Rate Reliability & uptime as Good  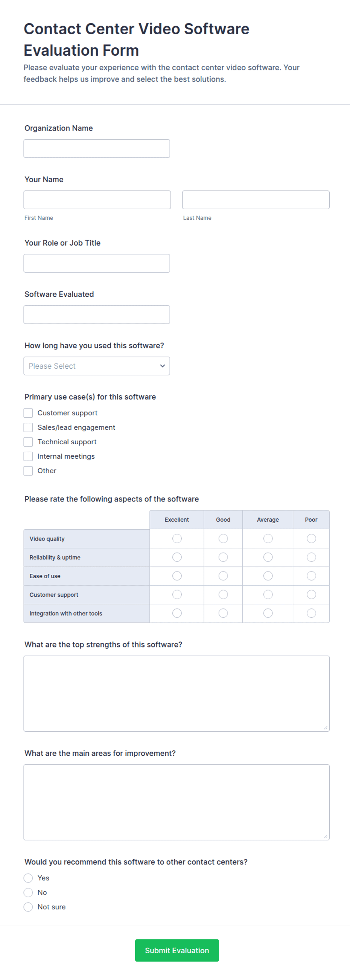pos(223,557)
